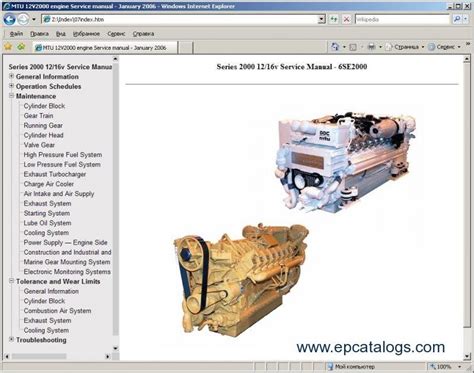Collapse the Tolerance and Wear Limits node

pos(11,281)
